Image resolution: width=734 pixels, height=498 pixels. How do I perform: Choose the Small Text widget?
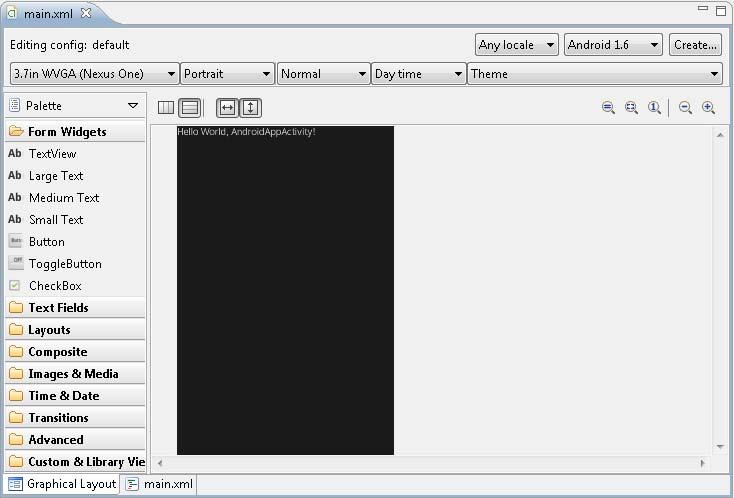click(75, 220)
